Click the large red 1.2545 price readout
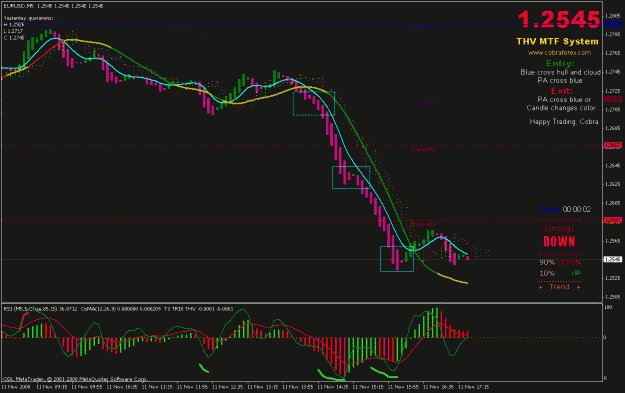 [x=559, y=19]
